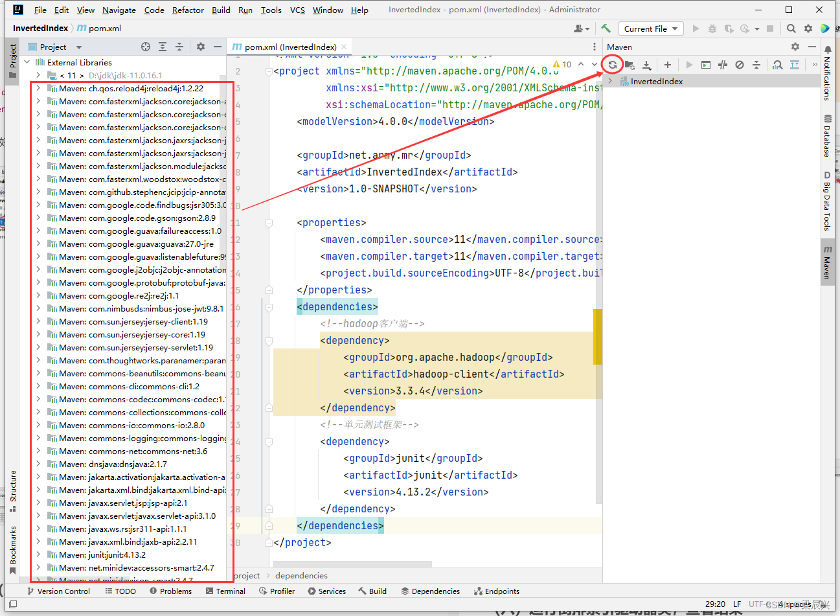This screenshot has width=840, height=616.
Task: Toggle Bookmarks tool window sidebar button
Action: pyautogui.click(x=12, y=549)
